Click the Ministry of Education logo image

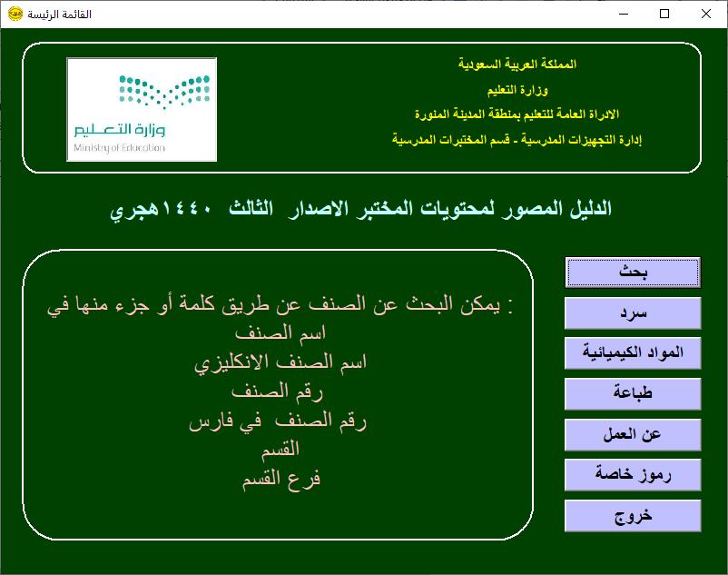point(142,109)
